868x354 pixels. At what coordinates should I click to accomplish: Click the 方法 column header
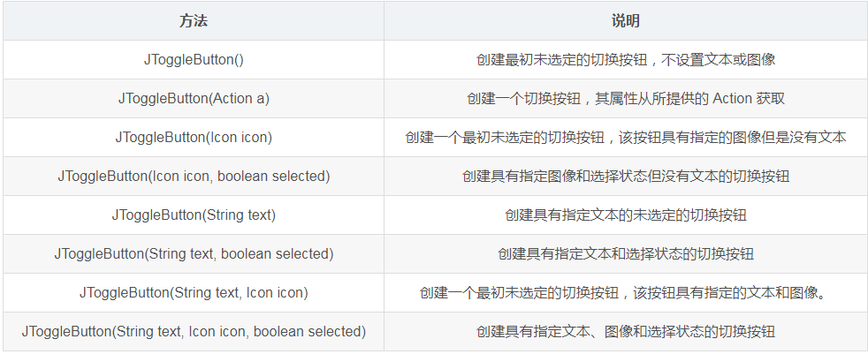tap(194, 21)
